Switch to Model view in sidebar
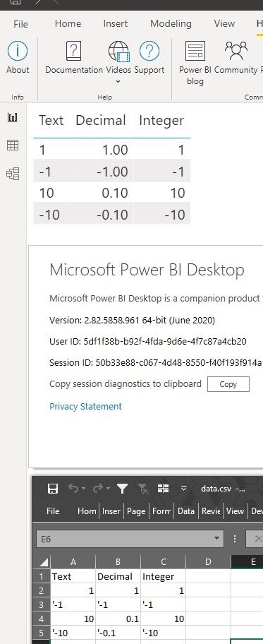 click(x=13, y=174)
